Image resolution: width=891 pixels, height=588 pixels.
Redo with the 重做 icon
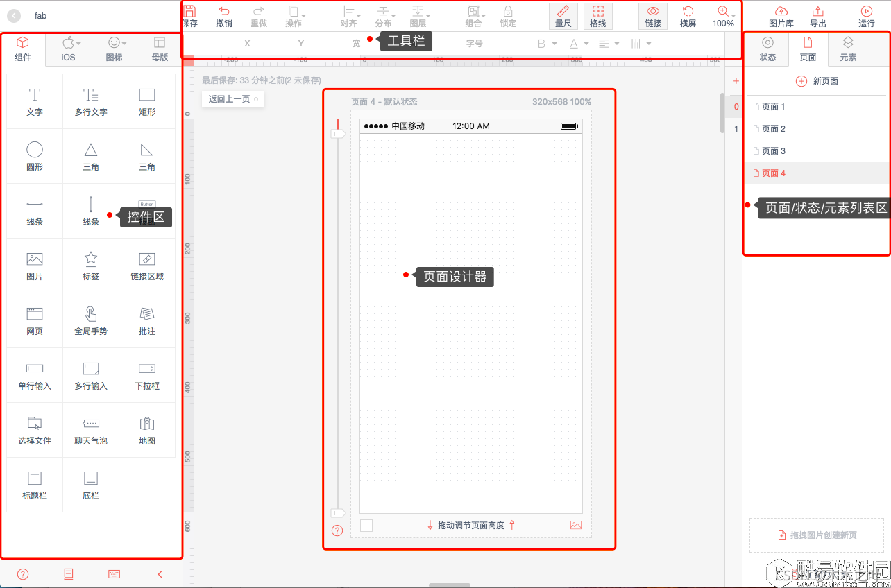[x=259, y=17]
